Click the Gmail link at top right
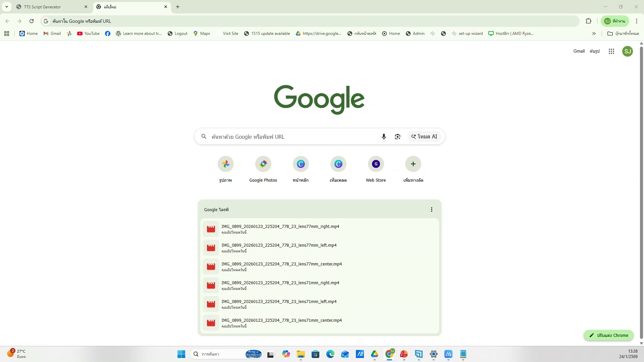The height and width of the screenshot is (362, 644). [579, 51]
